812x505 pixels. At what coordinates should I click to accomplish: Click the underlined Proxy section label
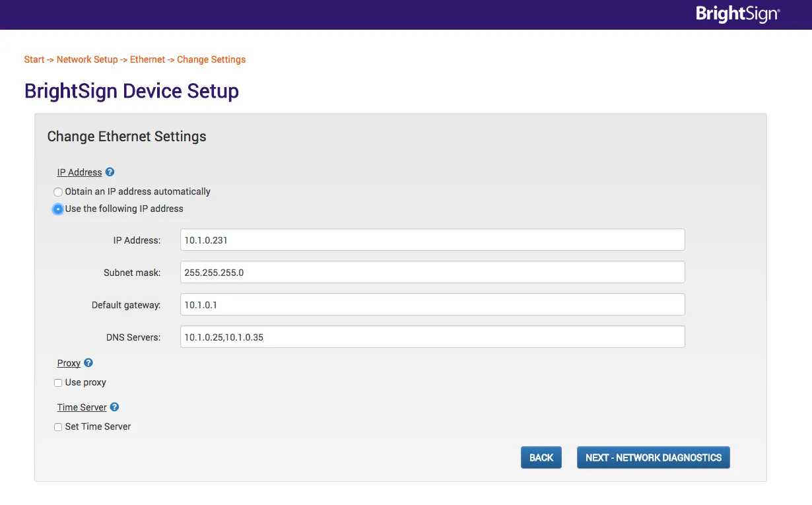coord(69,363)
